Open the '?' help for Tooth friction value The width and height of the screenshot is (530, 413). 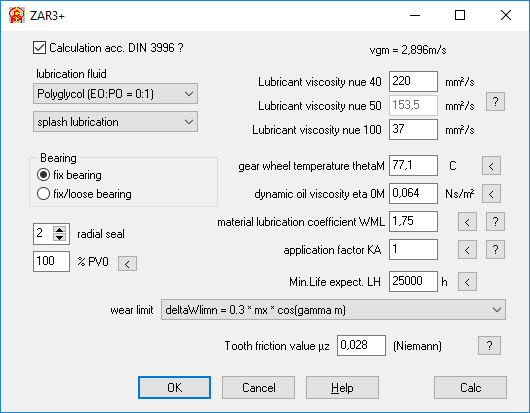pyautogui.click(x=489, y=345)
